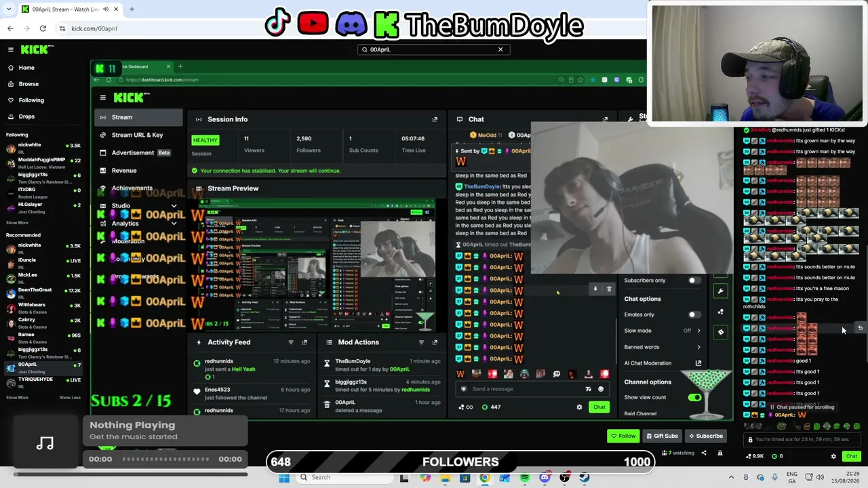Viewport: 868px width, 488px height.
Task: Follow the 00ApriL channel
Action: [623, 436]
